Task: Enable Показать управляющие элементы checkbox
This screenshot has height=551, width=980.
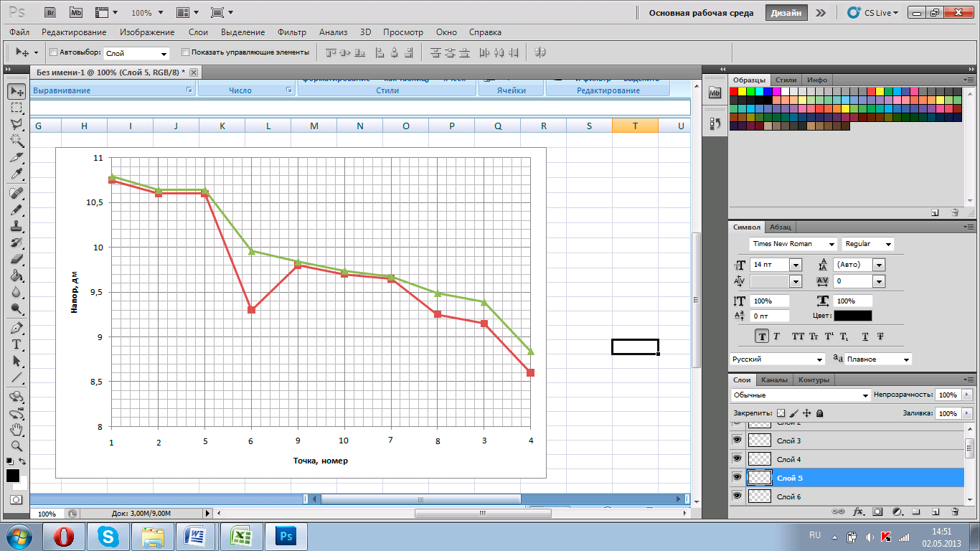Action: point(185,52)
